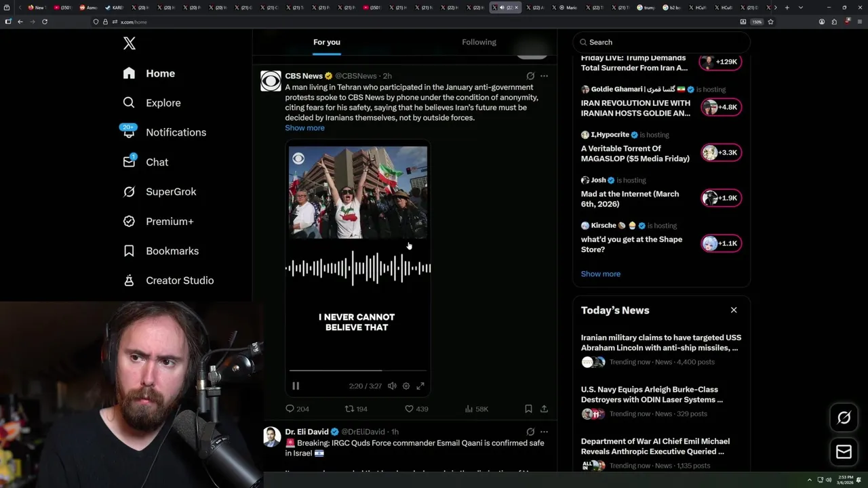Show more live spaces
Screen dimensions: 868x488
point(600,274)
